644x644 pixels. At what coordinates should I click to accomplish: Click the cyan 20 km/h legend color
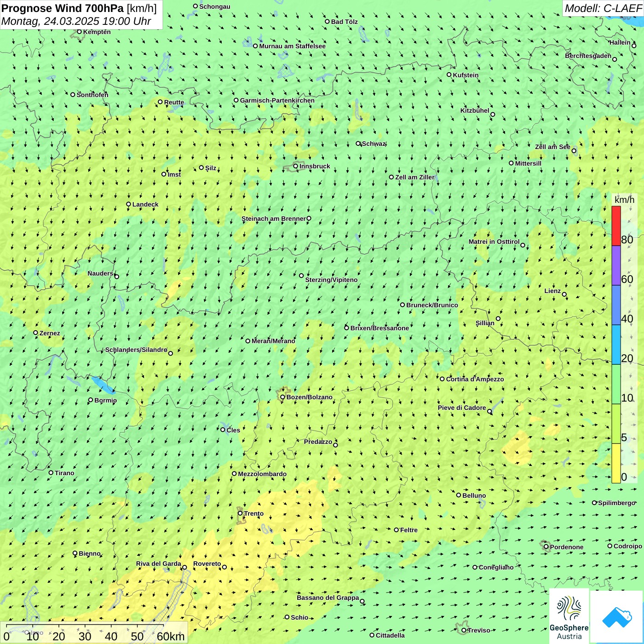point(616,345)
